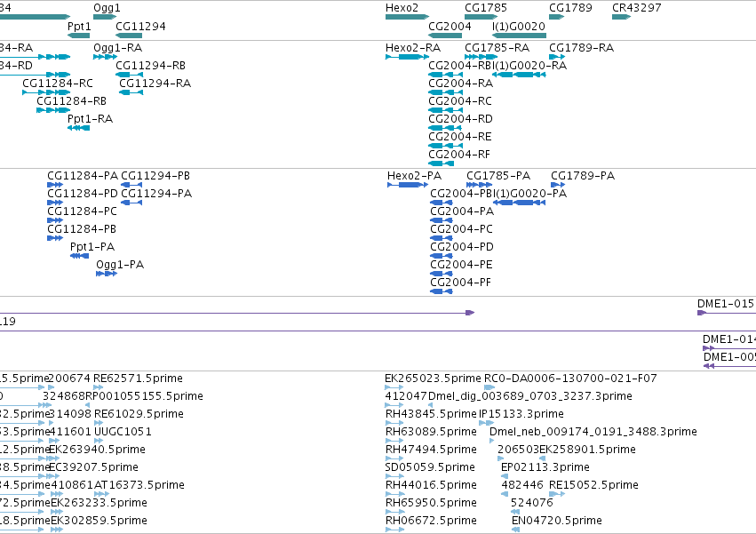Click the CG1789-PA protein feature
The height and width of the screenshot is (534, 756).
(558, 185)
